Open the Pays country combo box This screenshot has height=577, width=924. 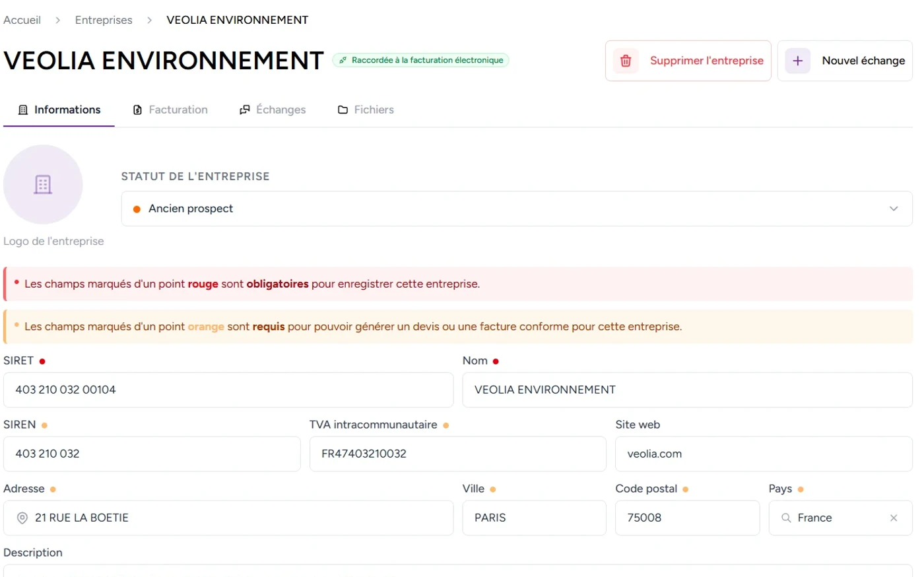click(x=840, y=518)
